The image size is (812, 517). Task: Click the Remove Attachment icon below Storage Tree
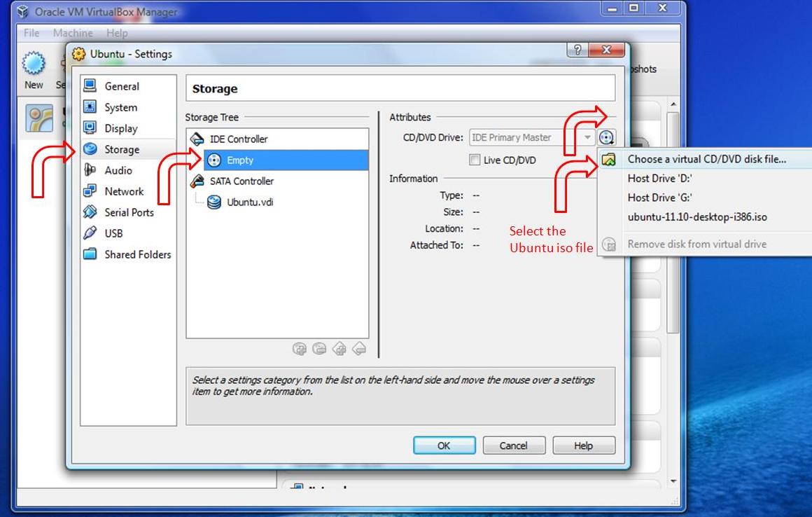359,349
